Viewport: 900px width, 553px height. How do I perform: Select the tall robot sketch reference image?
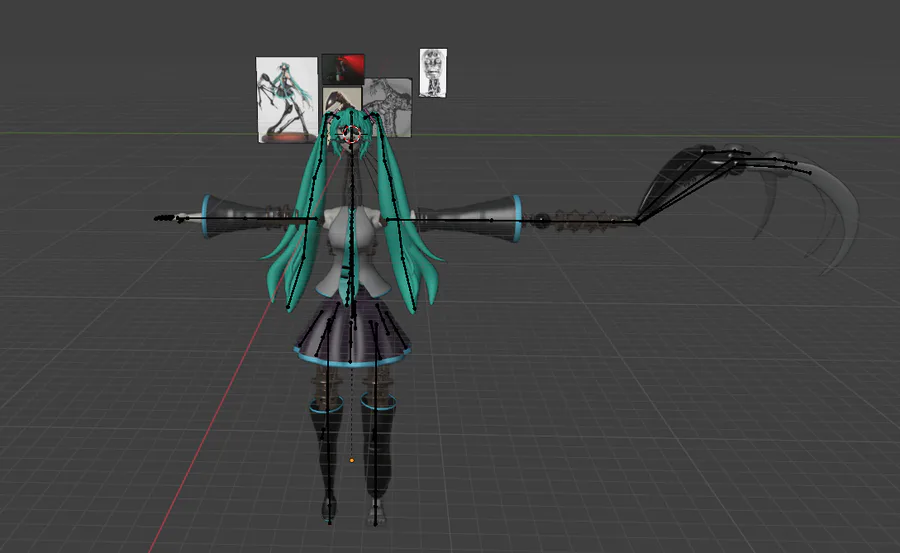point(433,72)
